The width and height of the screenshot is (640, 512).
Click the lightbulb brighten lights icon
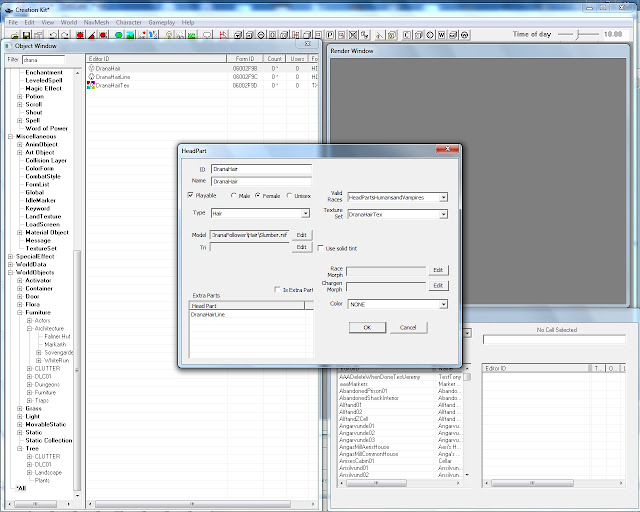click(x=169, y=35)
